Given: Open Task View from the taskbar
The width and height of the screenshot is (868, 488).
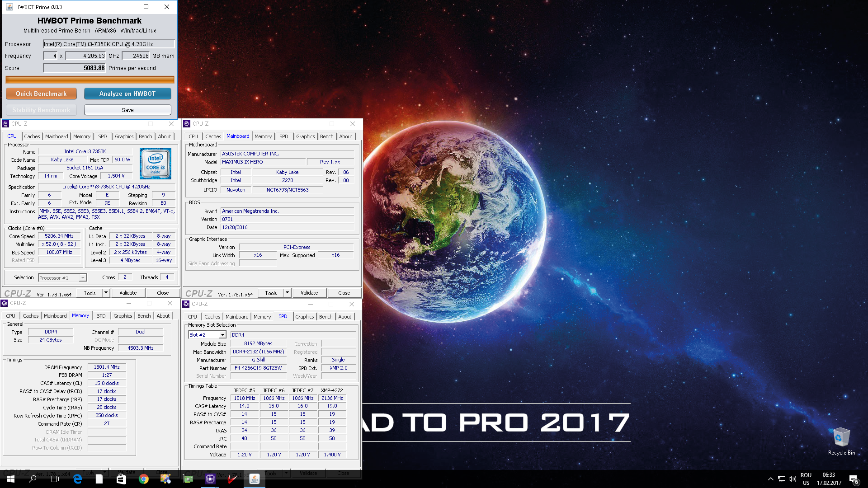Looking at the screenshot, I should pyautogui.click(x=54, y=479).
